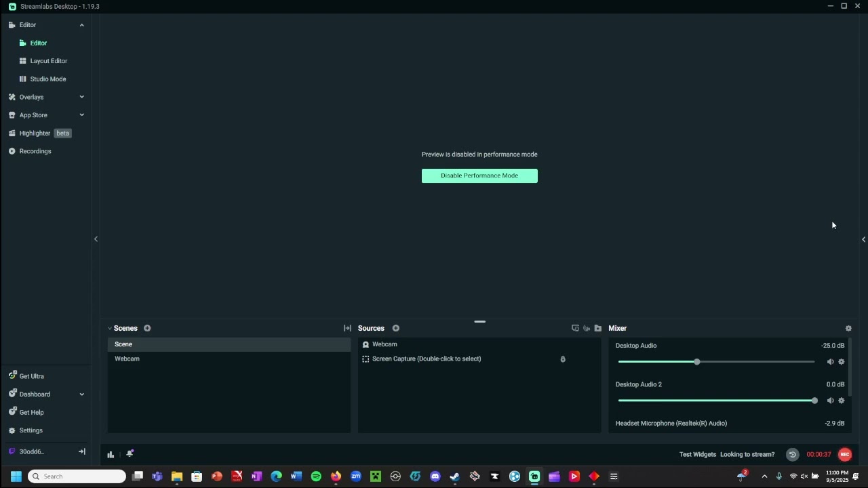The width and height of the screenshot is (868, 488).
Task: Click Test Widgets
Action: click(698, 455)
